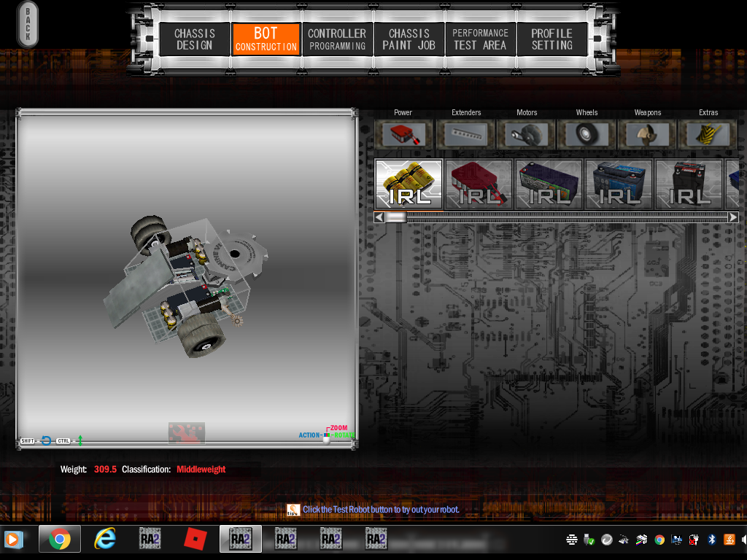Open the Extenders components category

click(x=466, y=134)
